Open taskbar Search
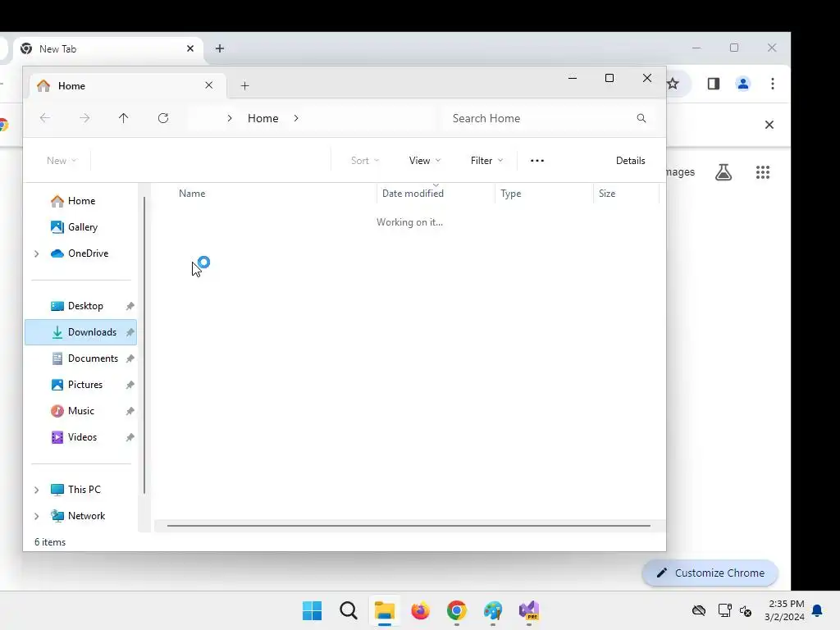840x630 pixels. pos(348,610)
